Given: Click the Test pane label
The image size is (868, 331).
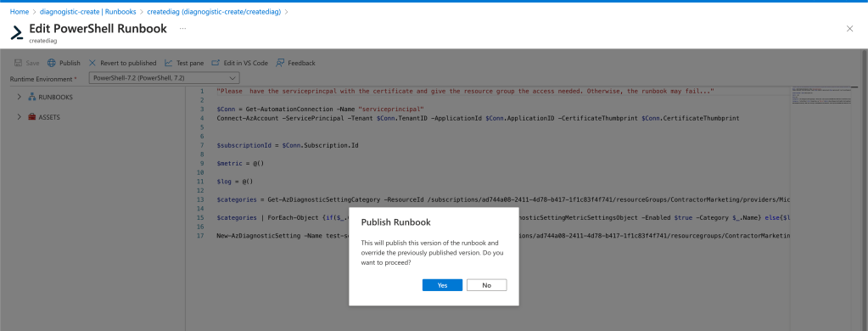Looking at the screenshot, I should coord(190,63).
